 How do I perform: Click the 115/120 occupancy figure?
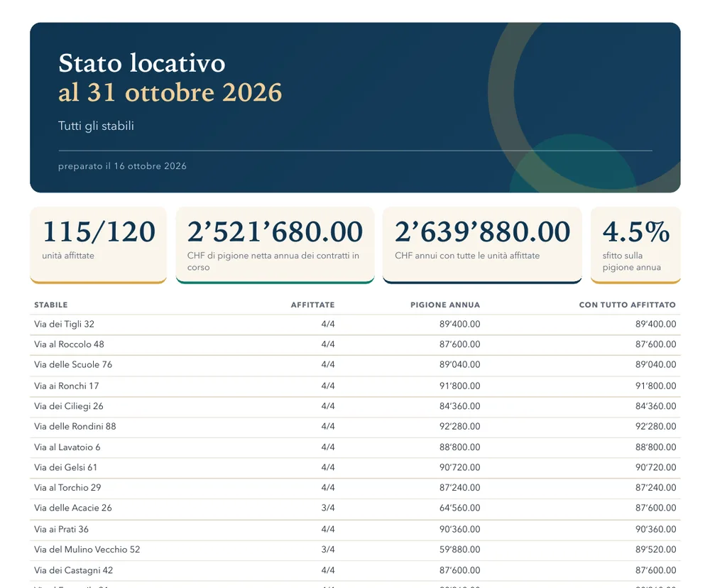click(x=99, y=232)
